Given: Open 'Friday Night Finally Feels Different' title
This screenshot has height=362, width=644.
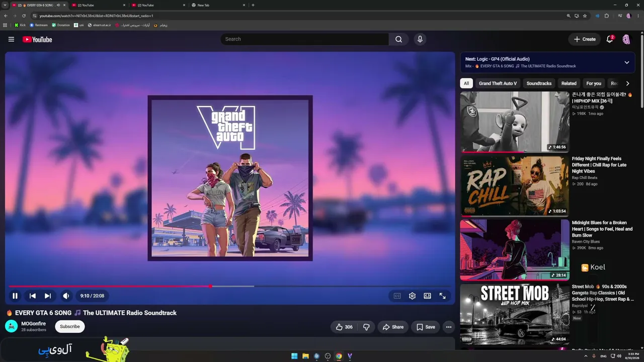Looking at the screenshot, I should coord(599,165).
